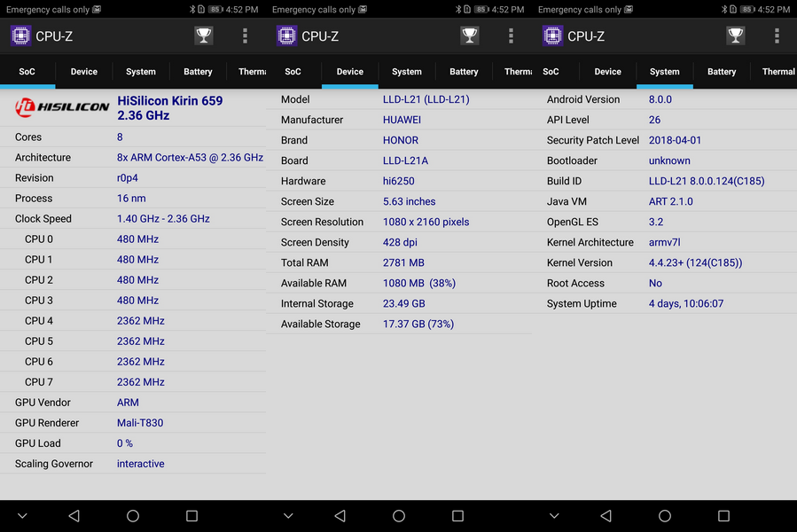Tap trophy icon in right CPU-Z screen
The image size is (797, 532).
coord(736,35)
